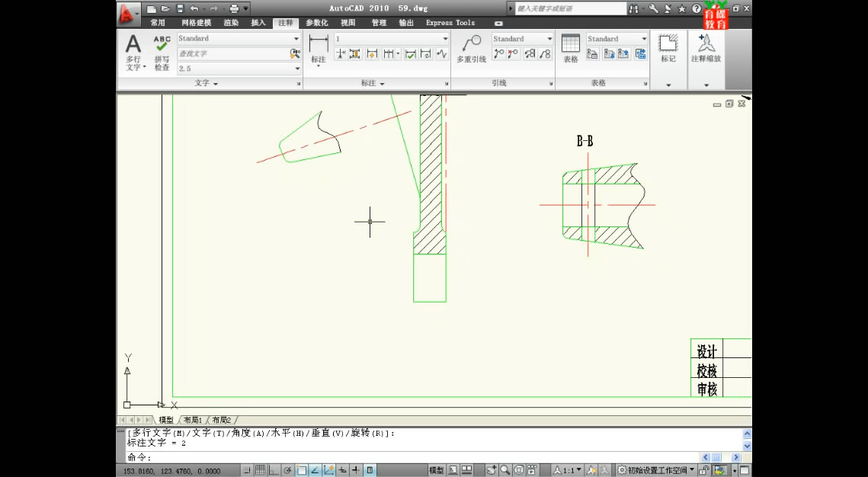The height and width of the screenshot is (477, 868).
Task: Insert a table with the 表格 tool
Action: [x=571, y=49]
